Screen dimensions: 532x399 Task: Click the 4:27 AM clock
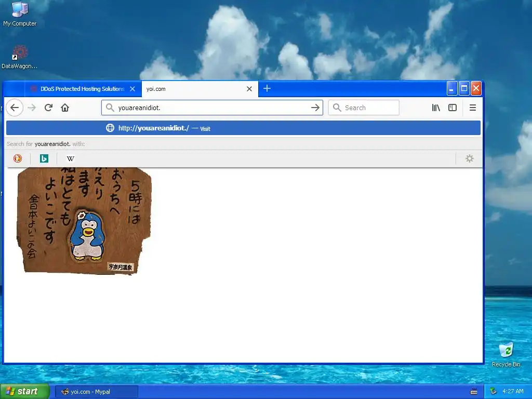click(x=513, y=392)
